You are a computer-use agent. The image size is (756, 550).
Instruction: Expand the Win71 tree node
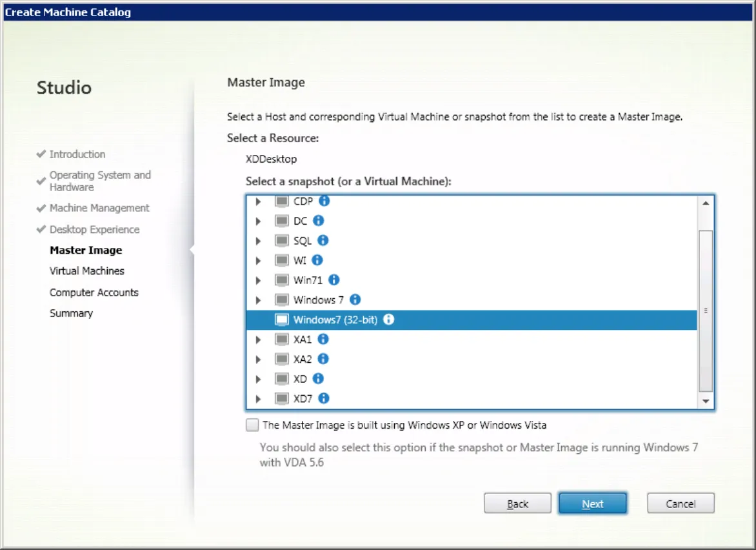(259, 280)
